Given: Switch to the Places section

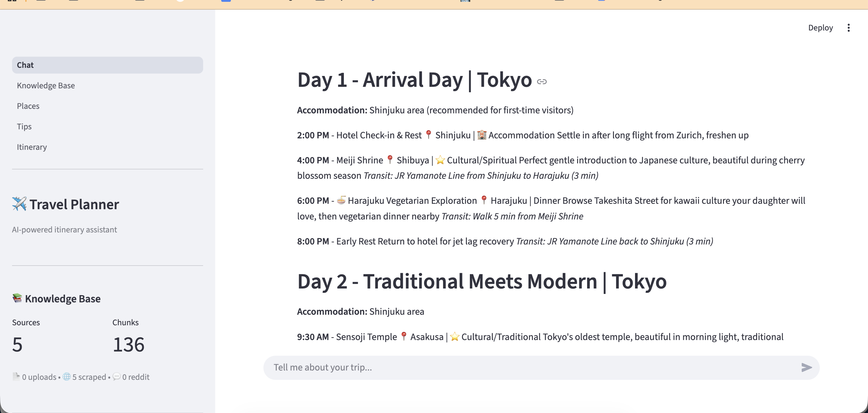Looking at the screenshot, I should pos(28,106).
